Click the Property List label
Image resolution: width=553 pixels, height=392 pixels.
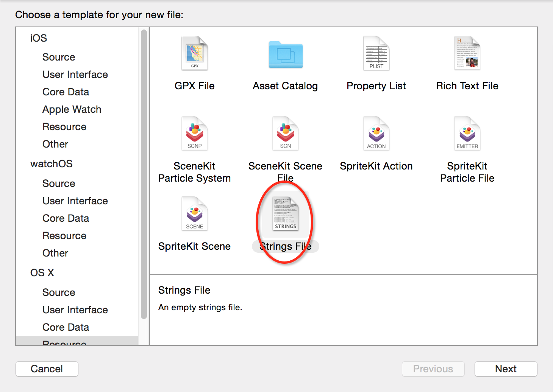[x=376, y=86]
